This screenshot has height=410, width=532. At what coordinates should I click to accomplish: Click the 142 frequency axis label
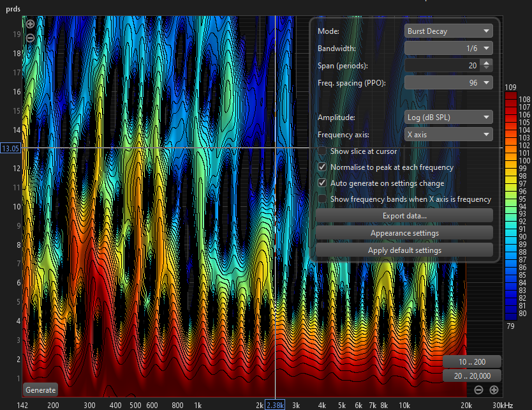[x=22, y=406]
